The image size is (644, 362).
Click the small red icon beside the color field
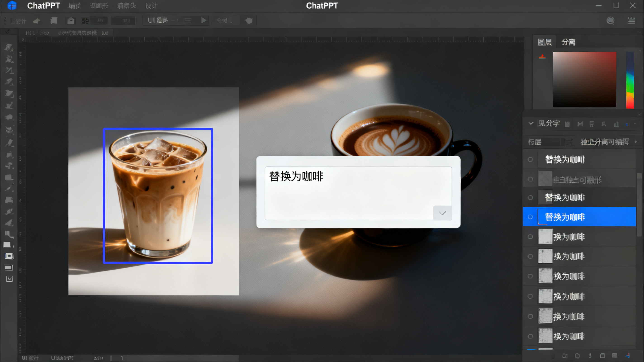tap(542, 57)
